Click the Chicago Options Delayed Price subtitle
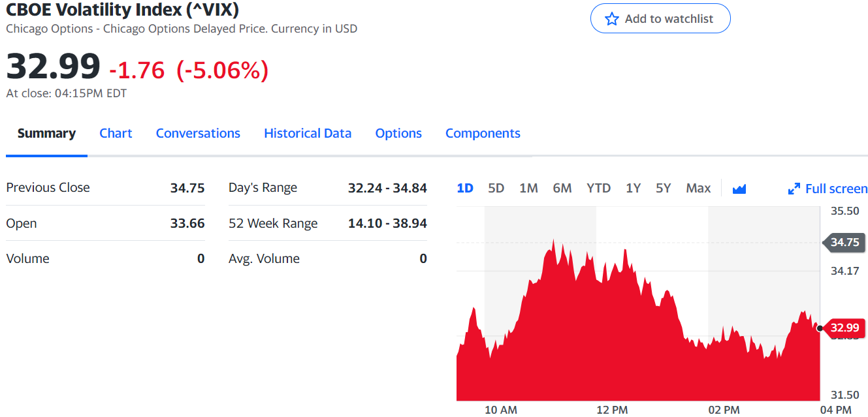This screenshot has width=868, height=417. click(182, 29)
